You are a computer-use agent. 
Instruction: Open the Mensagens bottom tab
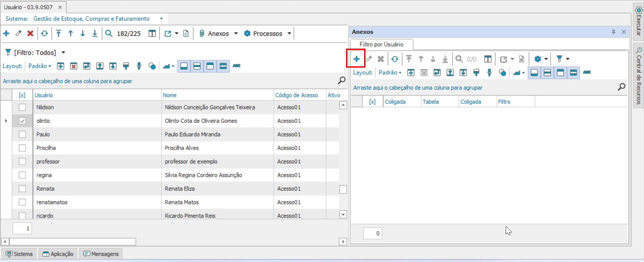(101, 254)
